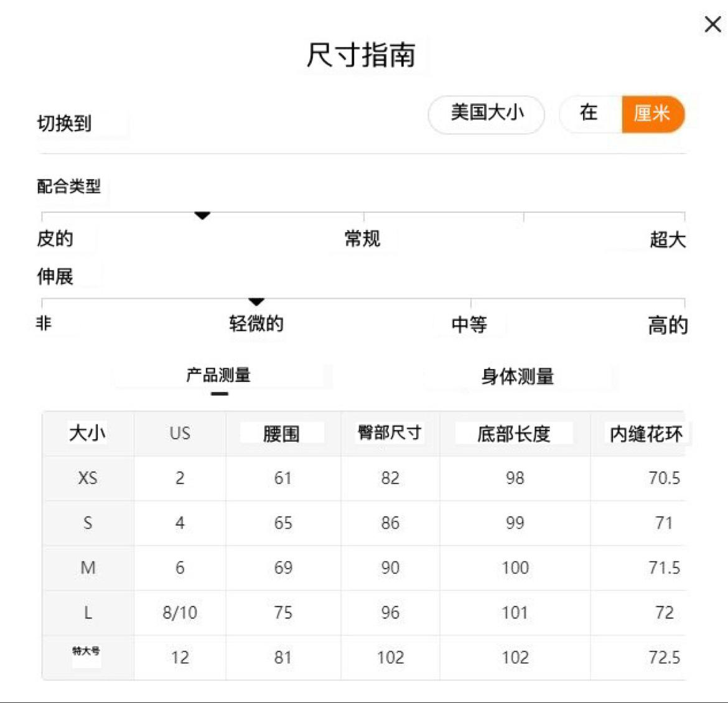Click the US column header
Image resolution: width=728 pixels, height=703 pixels.
tap(180, 433)
